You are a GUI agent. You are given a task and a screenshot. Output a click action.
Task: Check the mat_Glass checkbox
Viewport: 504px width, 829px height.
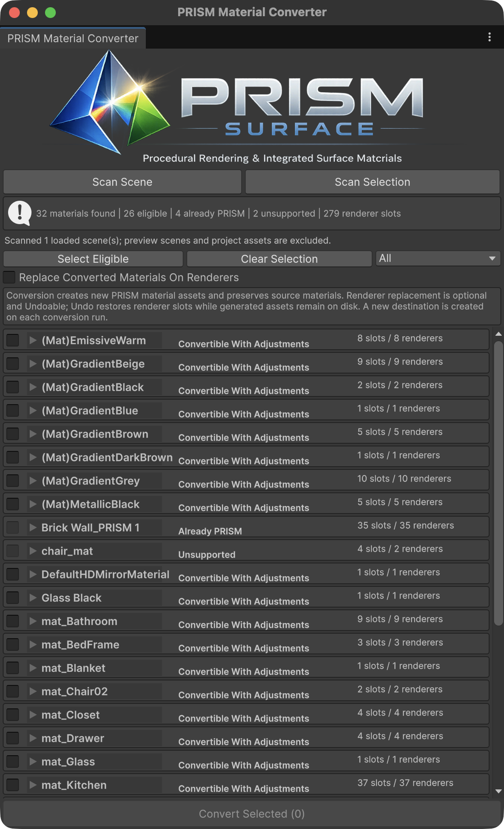[13, 761]
